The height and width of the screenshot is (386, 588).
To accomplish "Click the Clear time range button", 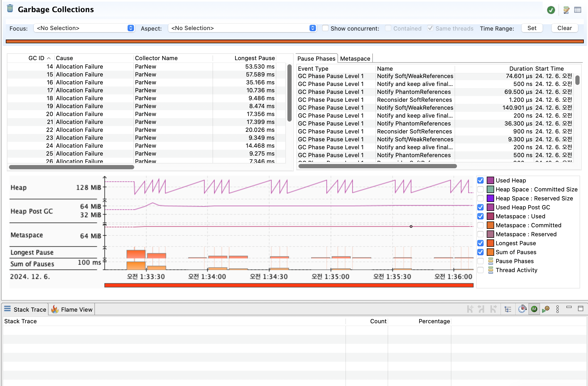I will point(565,28).
